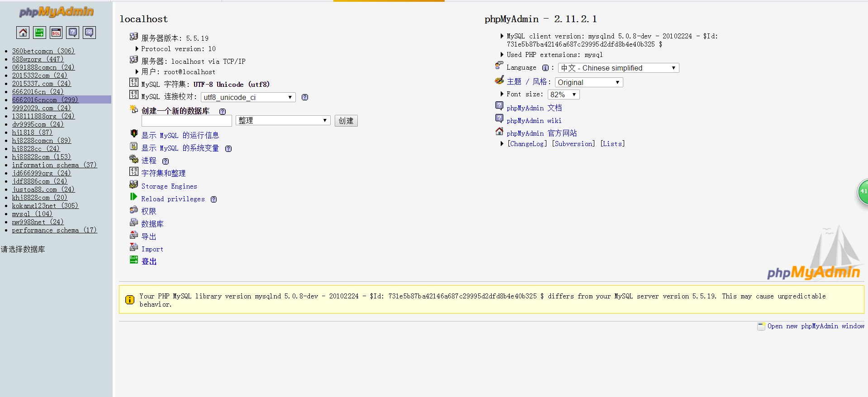Select database hj1818 (87)
This screenshot has height=397, width=868.
(x=32, y=132)
